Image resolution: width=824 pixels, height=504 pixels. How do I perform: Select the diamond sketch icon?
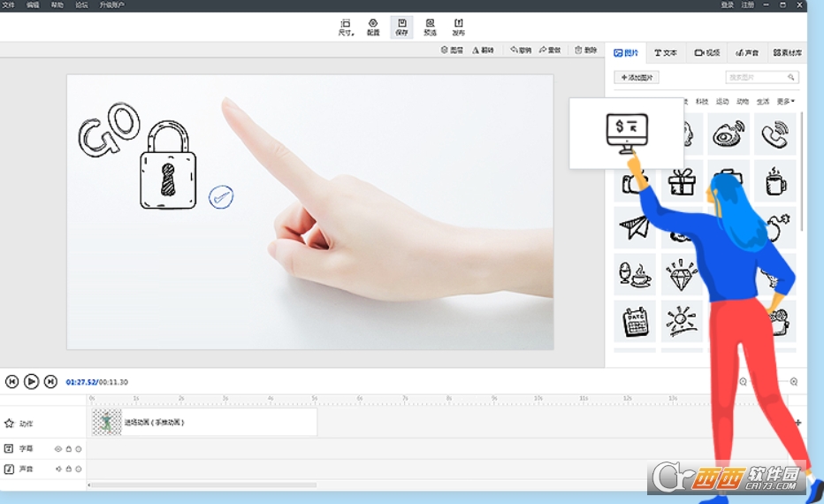pyautogui.click(x=682, y=274)
